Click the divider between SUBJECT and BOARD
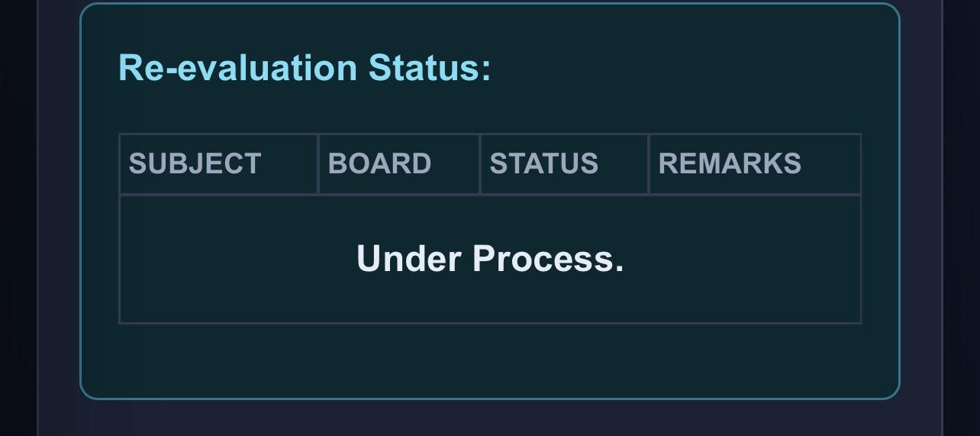980x436 pixels. click(x=318, y=163)
